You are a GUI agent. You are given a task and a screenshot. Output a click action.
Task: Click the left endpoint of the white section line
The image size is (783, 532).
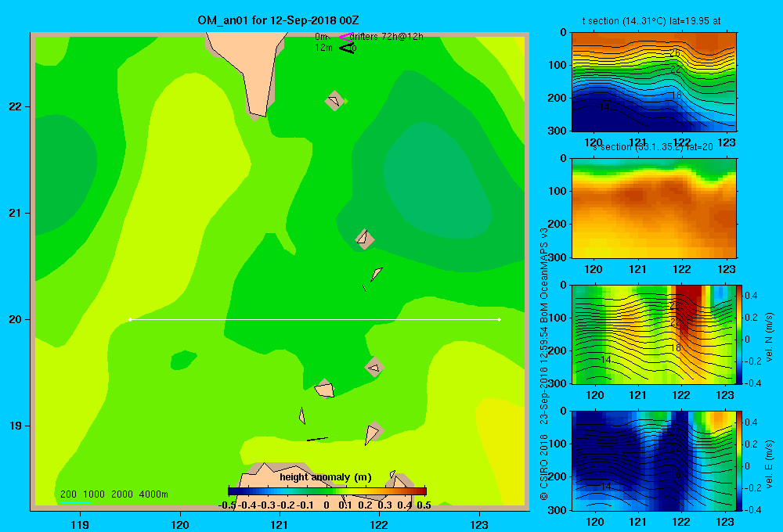130,319
